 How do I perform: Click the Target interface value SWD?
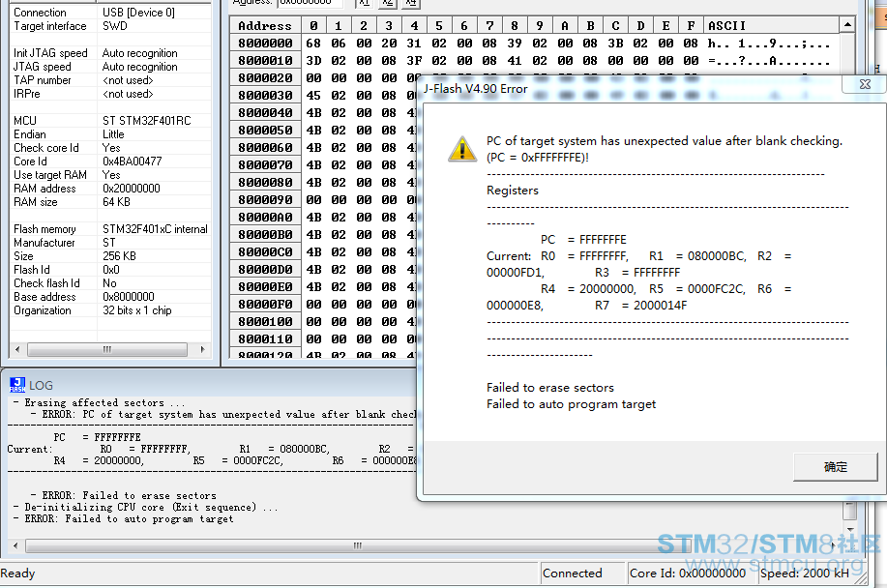pos(115,26)
